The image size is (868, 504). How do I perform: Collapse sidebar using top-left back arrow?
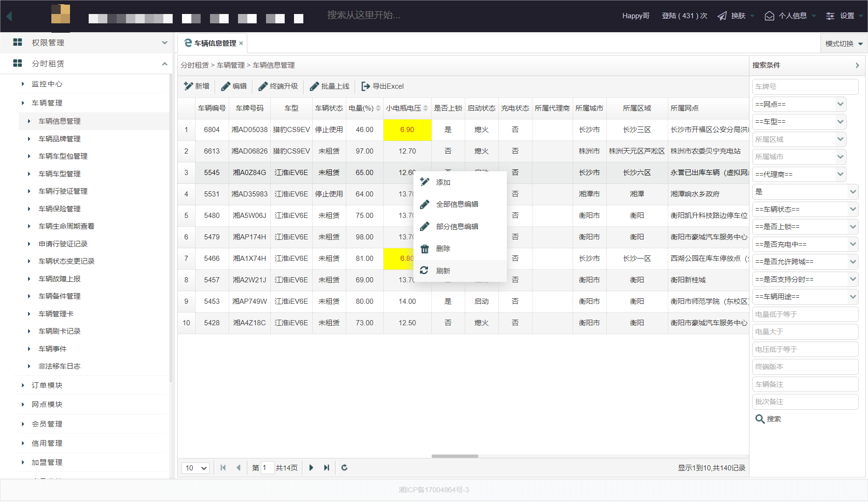[9, 16]
